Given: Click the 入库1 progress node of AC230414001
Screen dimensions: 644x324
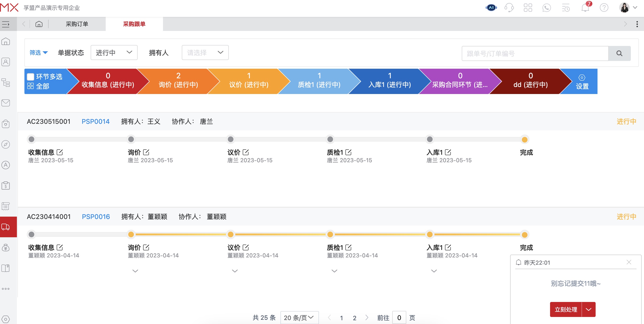Looking at the screenshot, I should 430,234.
